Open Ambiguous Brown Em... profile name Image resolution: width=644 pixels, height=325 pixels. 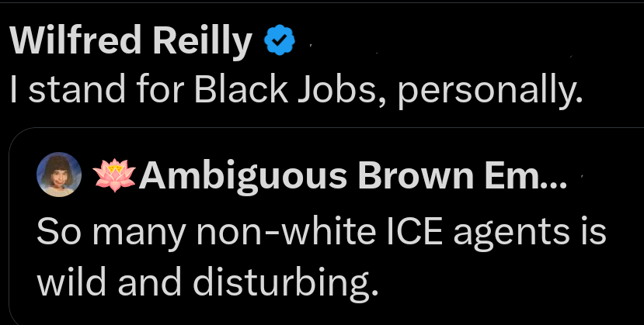click(353, 177)
